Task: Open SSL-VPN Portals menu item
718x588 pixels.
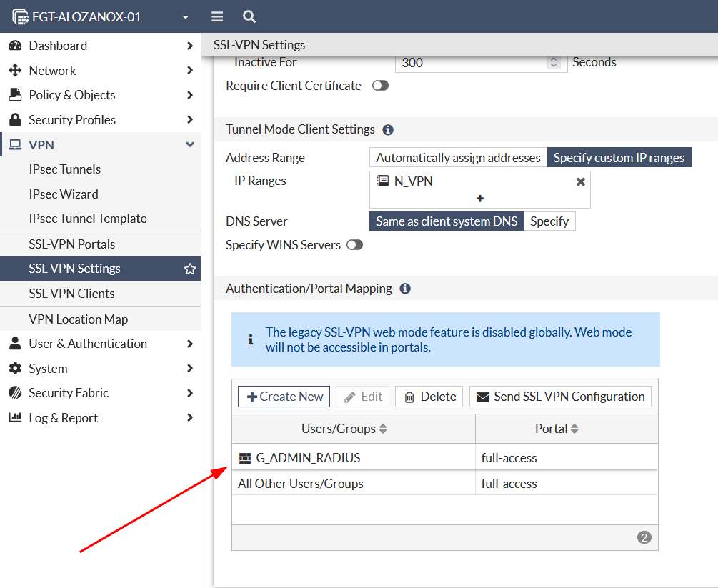Action: tap(71, 244)
